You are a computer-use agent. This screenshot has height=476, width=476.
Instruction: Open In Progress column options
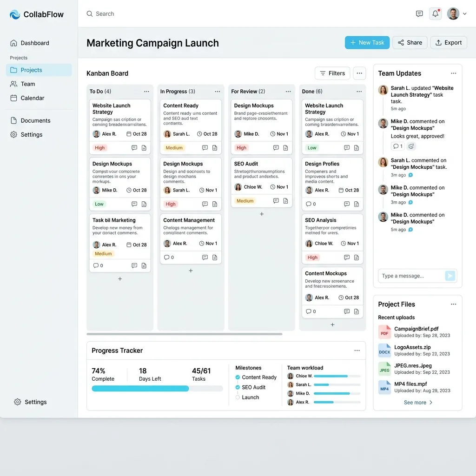pyautogui.click(x=218, y=92)
